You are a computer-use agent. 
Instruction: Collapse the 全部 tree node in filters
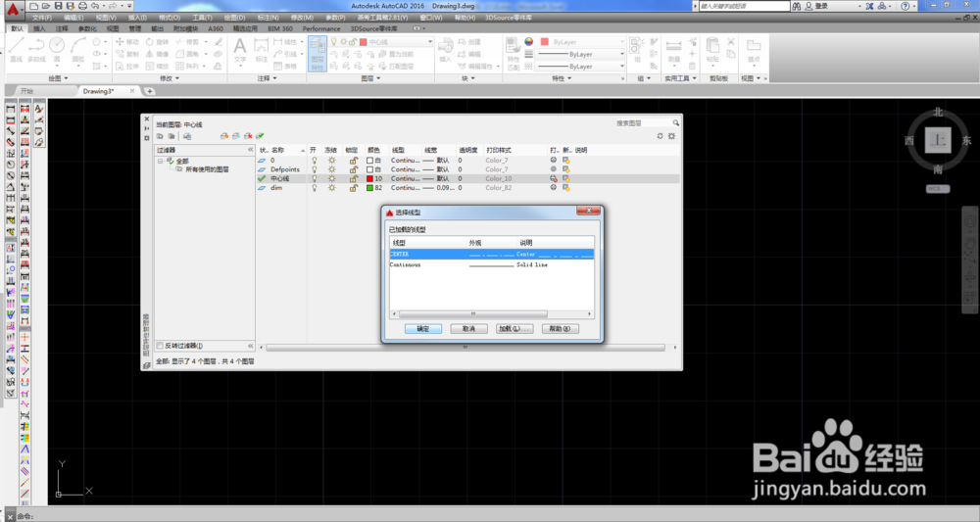161,161
